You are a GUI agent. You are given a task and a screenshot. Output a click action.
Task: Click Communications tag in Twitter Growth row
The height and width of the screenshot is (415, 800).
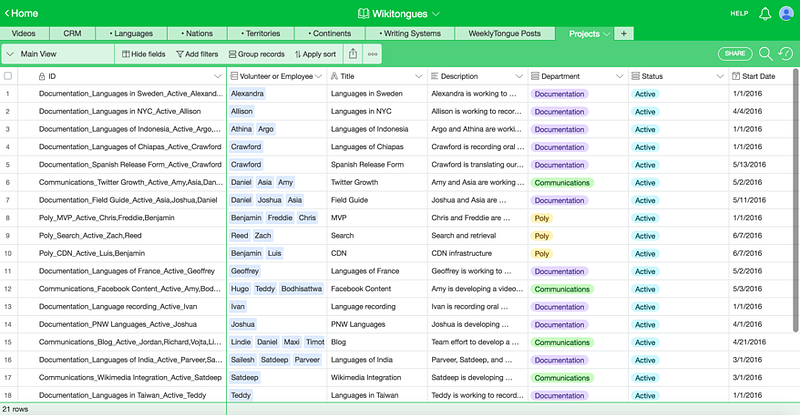[x=562, y=183]
